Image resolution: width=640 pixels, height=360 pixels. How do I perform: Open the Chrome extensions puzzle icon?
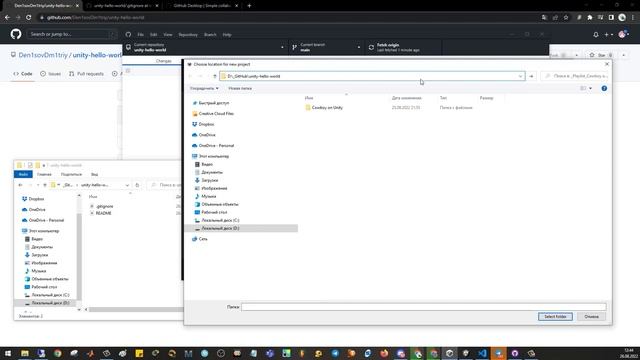[x=589, y=18]
